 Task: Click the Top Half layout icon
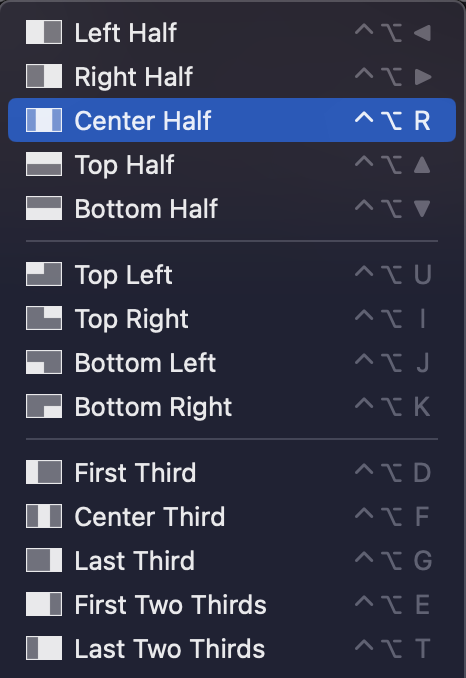[44, 164]
